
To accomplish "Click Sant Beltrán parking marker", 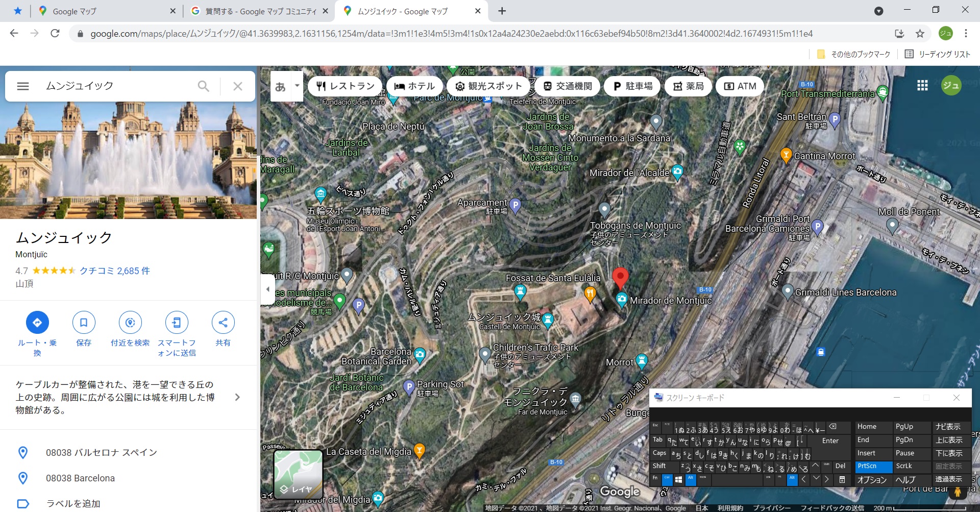I will [835, 119].
